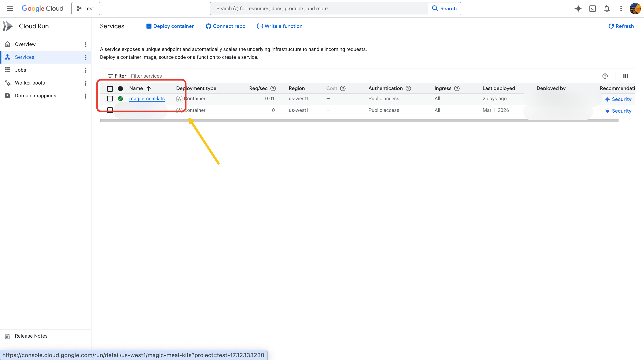
Task: Click Deploy container
Action: tap(170, 26)
